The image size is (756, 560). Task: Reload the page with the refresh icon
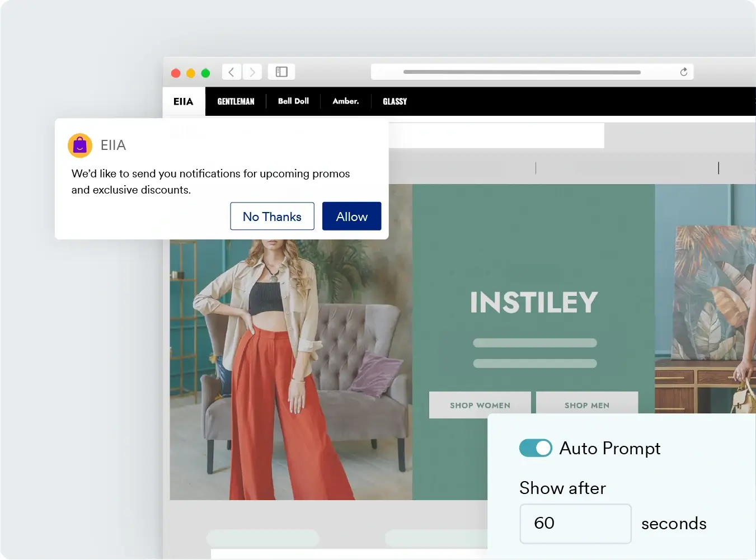point(683,72)
